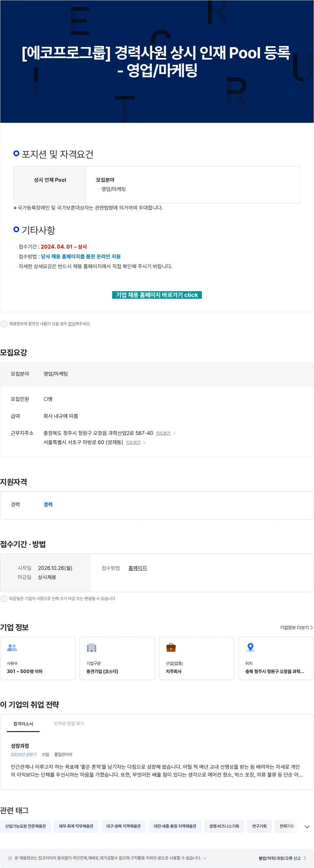
Task: Click the 상시채용 deadline value
Action: [x=47, y=577]
